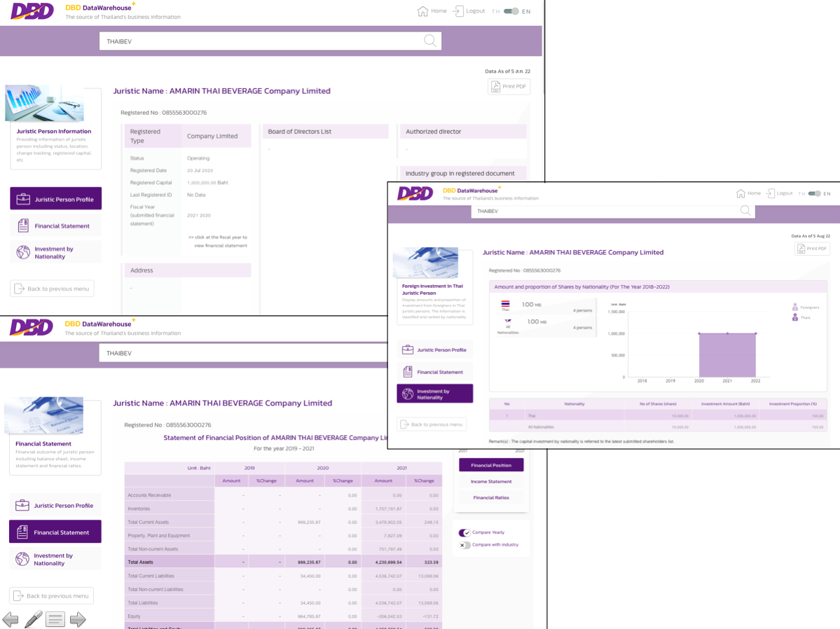This screenshot has width=840, height=629.
Task: Open Financial Statement in the top profile window sidebar
Action: (56, 226)
